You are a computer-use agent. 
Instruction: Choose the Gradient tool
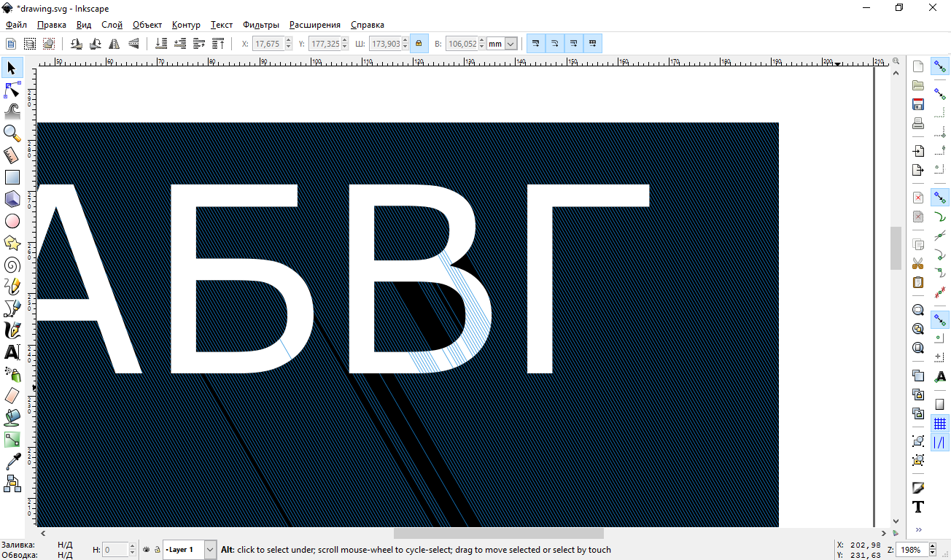[x=12, y=440]
